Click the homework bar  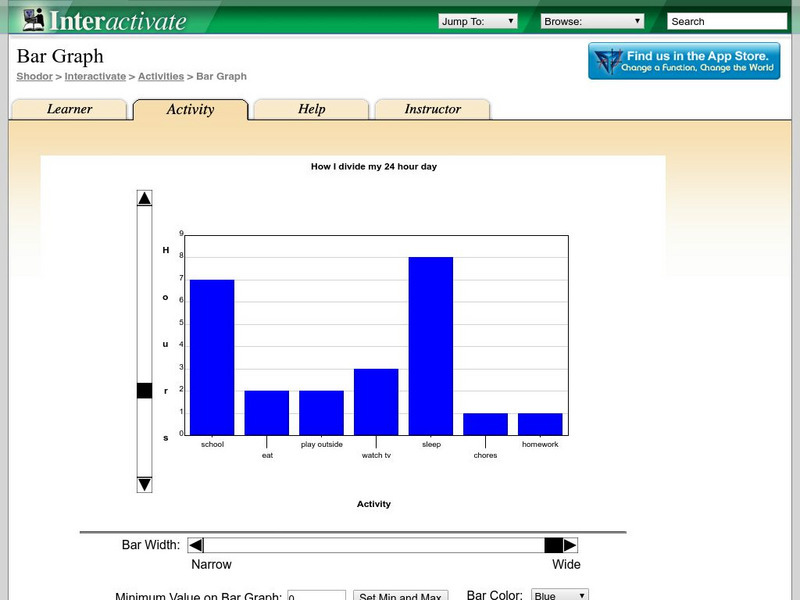(540, 424)
